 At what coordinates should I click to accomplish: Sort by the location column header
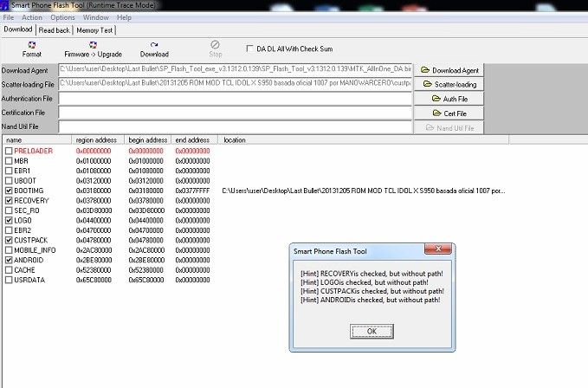(364, 139)
